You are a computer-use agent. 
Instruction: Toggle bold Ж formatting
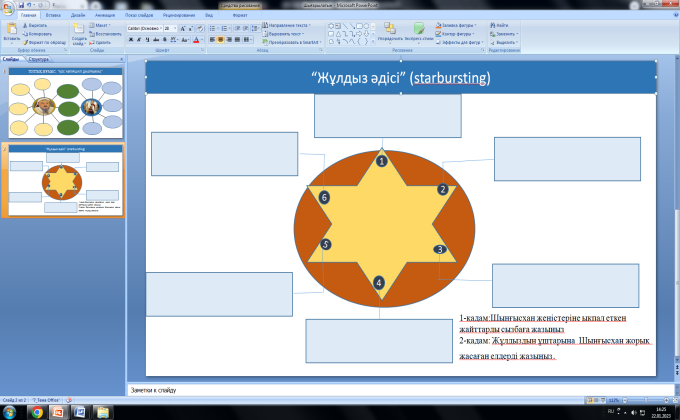click(131, 40)
